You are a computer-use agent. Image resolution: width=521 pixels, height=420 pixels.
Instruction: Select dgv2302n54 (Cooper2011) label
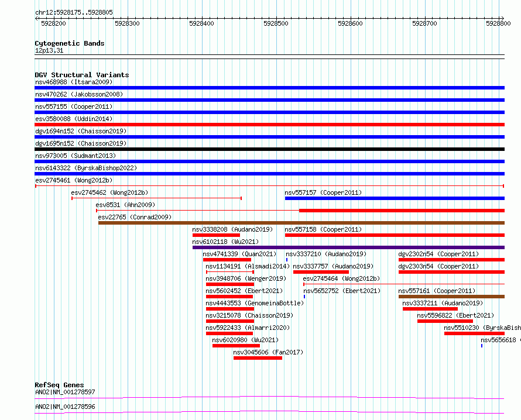tap(438, 254)
